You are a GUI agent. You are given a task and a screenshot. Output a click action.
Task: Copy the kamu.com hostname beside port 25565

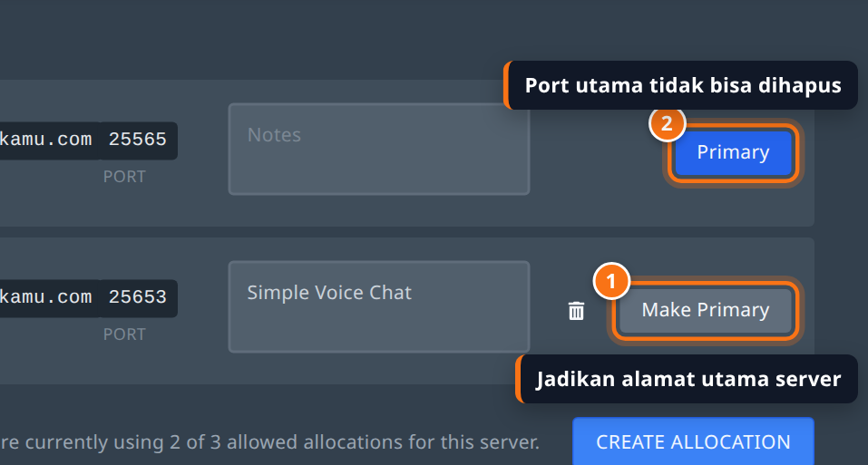click(46, 140)
